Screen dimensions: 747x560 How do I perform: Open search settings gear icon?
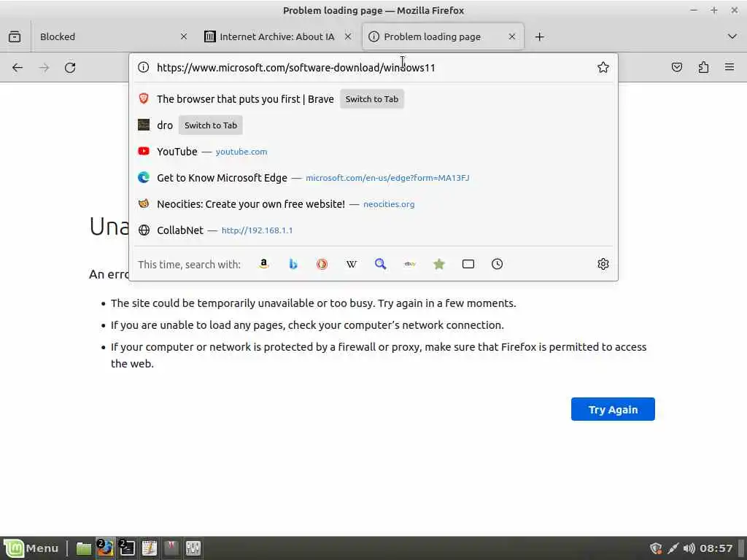point(603,264)
